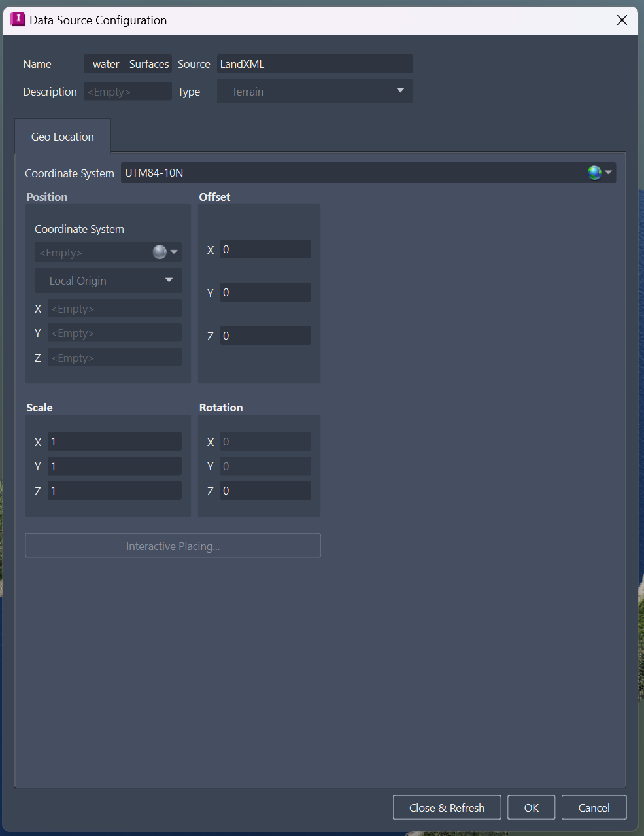Click the Offset Z input showing 0
This screenshot has height=836, width=644.
point(265,335)
